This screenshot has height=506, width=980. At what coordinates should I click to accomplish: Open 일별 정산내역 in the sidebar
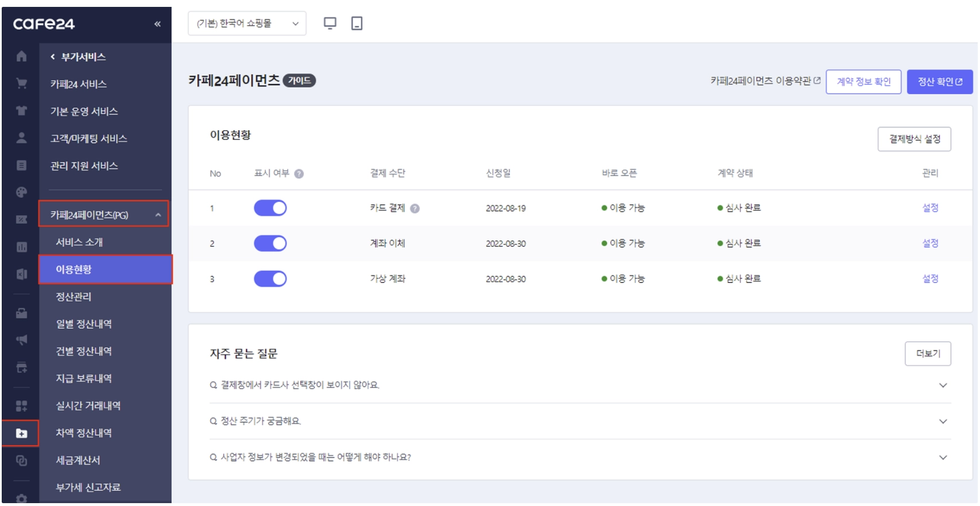84,324
